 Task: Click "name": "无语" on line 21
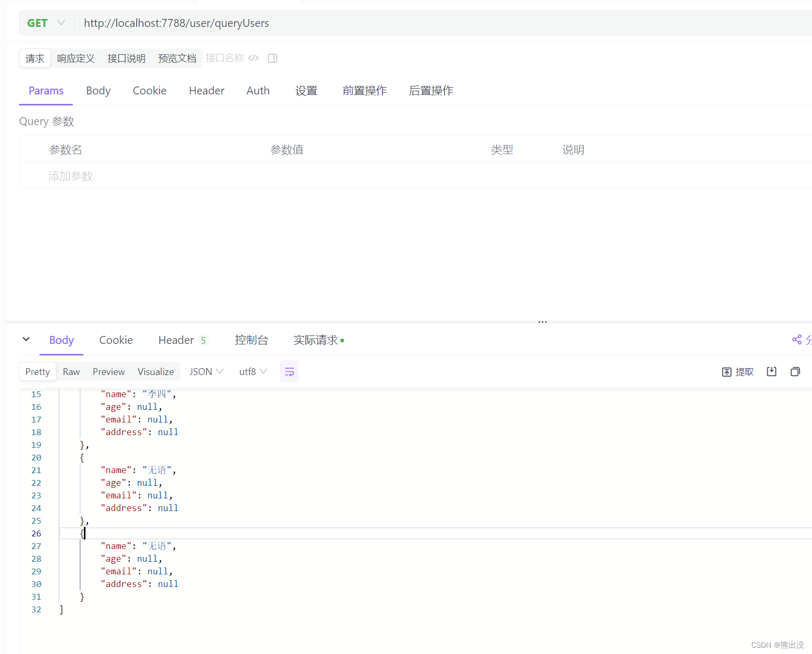[138, 470]
